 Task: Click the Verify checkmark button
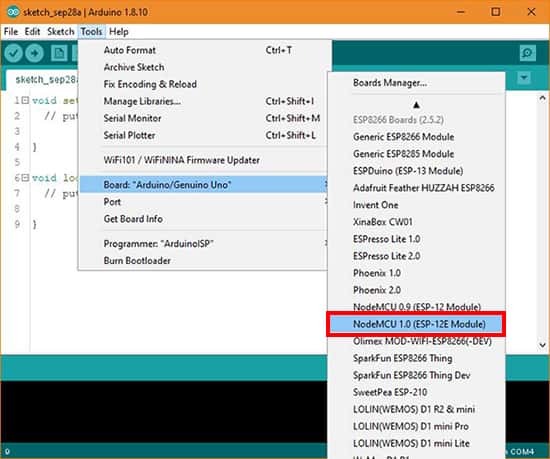point(13,53)
